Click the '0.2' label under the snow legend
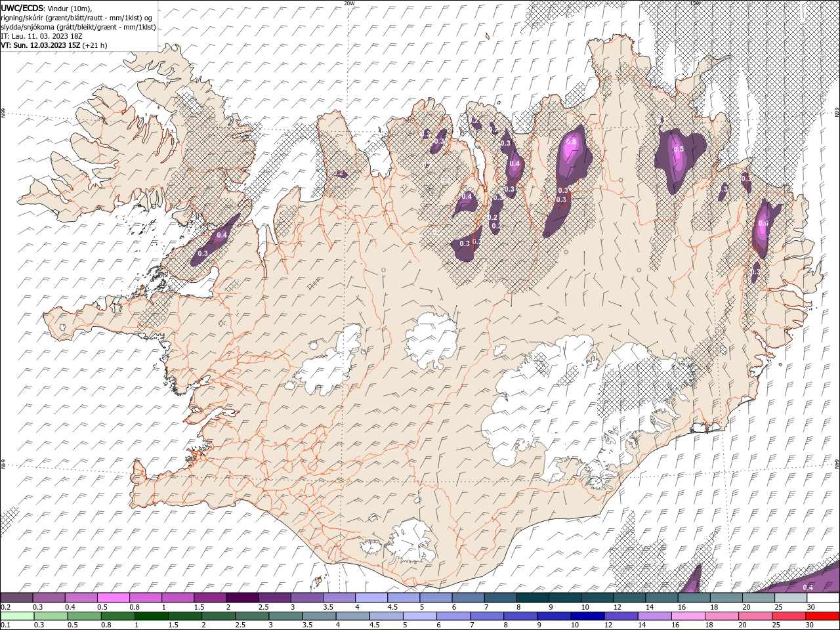The height and width of the screenshot is (630, 840). coord(5,607)
